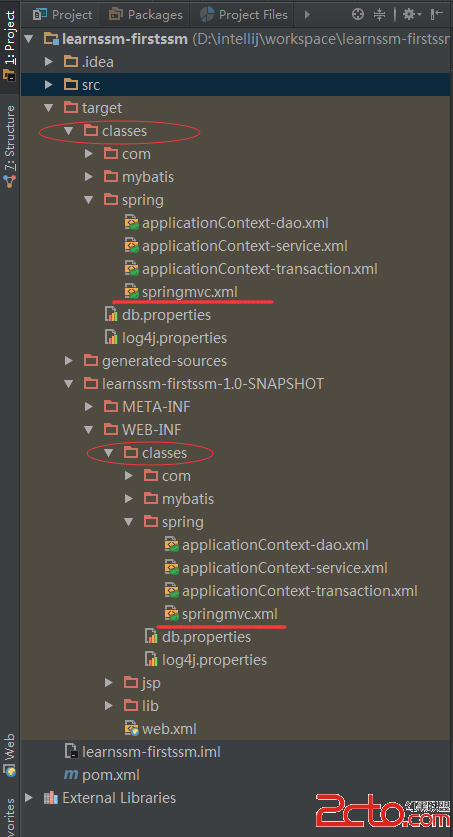Expand the jsp folder arrow

(x=109, y=682)
